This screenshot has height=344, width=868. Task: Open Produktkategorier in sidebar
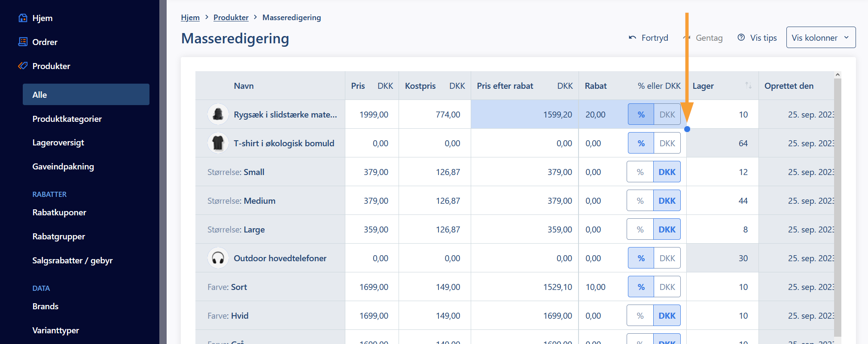[x=67, y=119]
